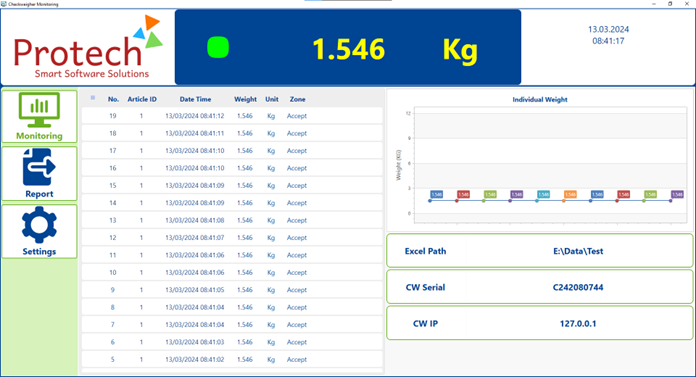Click the first blue 1.546 chart label

[x=437, y=194]
